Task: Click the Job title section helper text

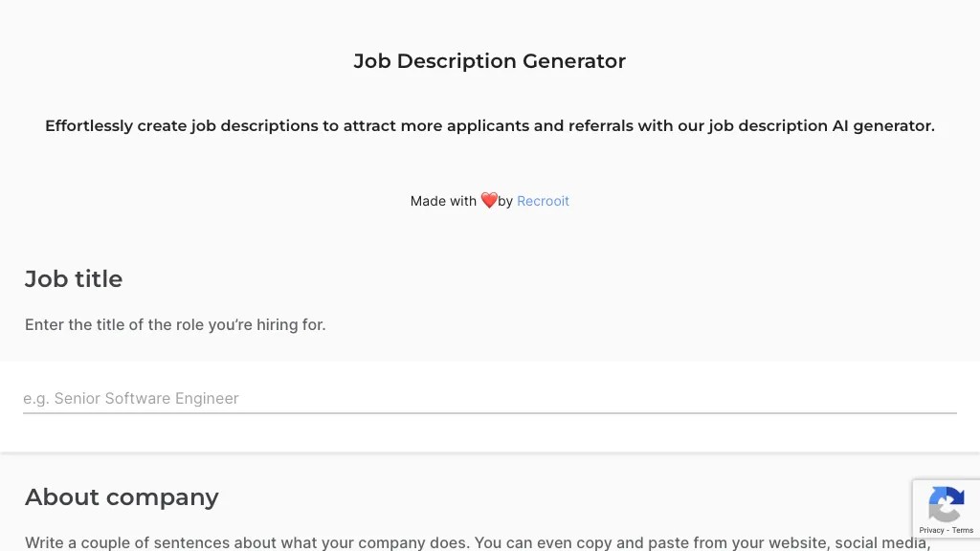Action: click(x=175, y=324)
